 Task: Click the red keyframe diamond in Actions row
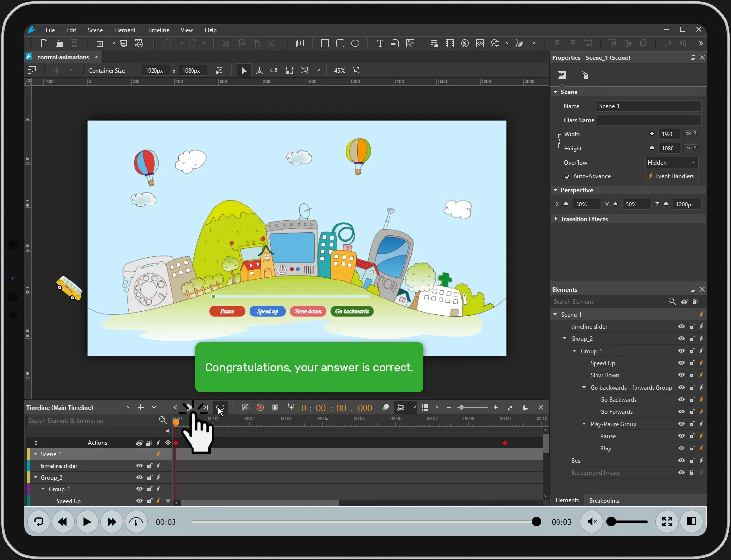[x=505, y=443]
